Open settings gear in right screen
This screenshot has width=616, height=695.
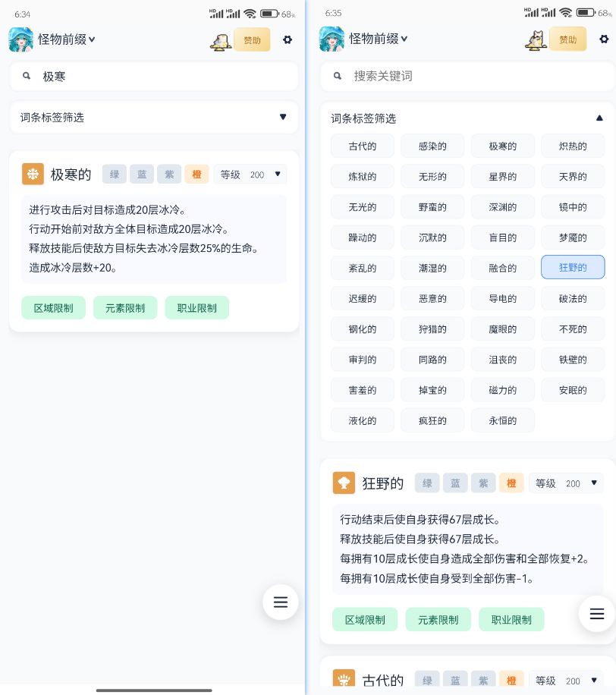click(604, 39)
